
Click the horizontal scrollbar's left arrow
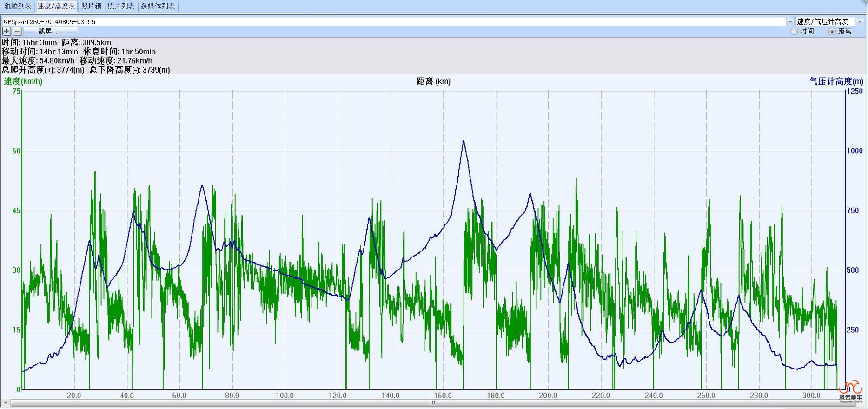pos(5,403)
